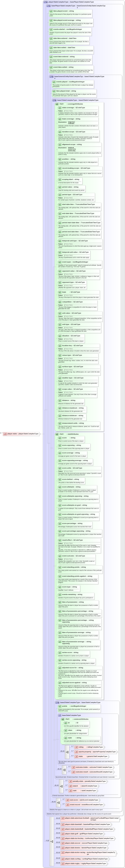This screenshot has width=125, height=868.
Task: Expand the outcomeTotalsComplexType element node
Action: [114, 767]
